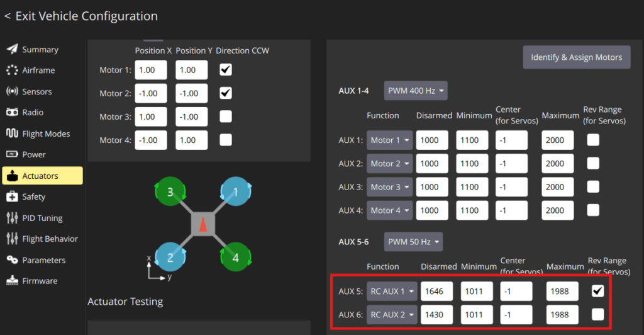
Task: Click the Firmware download icon
Action: point(13,281)
